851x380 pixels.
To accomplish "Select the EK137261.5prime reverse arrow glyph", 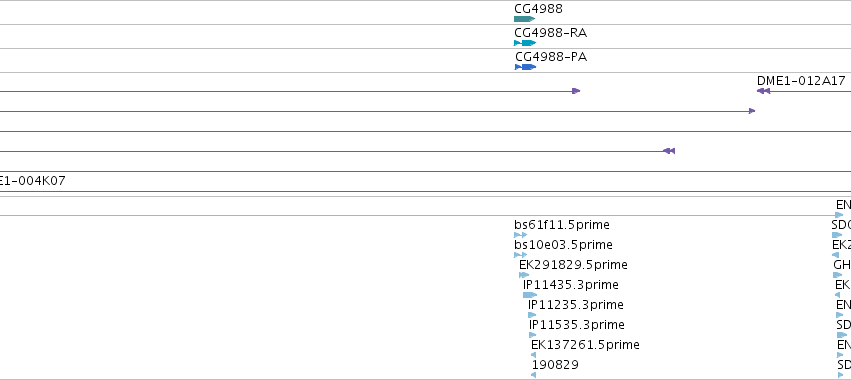I will pyautogui.click(x=534, y=355).
